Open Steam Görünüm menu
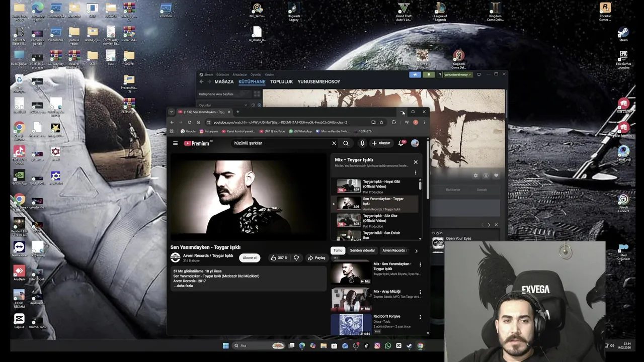644x362 pixels. point(222,74)
